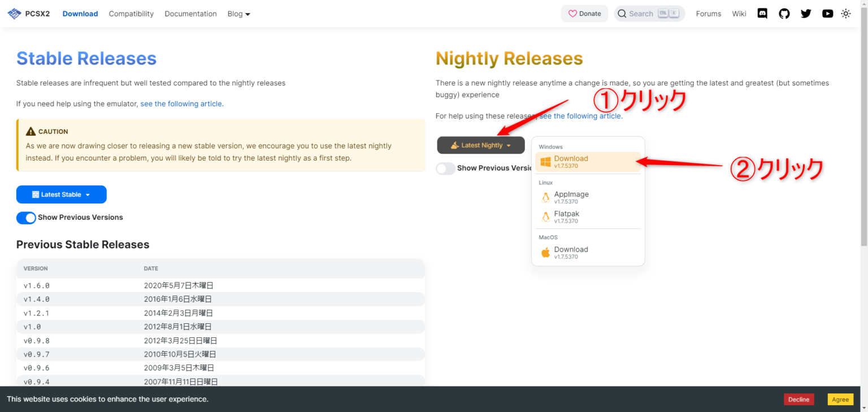Click the Donate button
Image resolution: width=868 pixels, height=412 pixels.
point(584,14)
